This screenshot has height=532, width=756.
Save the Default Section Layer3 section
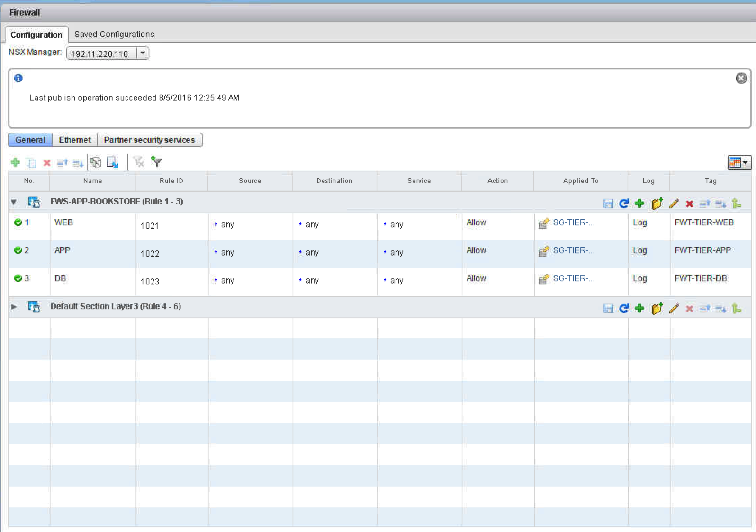point(608,309)
